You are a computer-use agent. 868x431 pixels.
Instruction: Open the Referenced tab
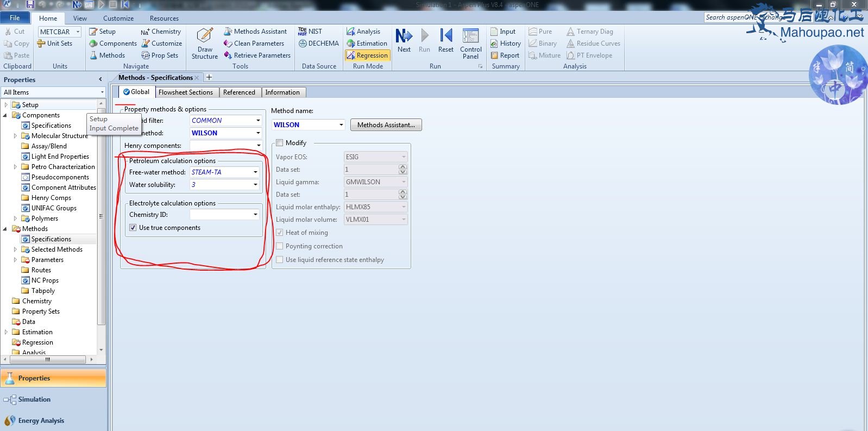click(x=239, y=92)
